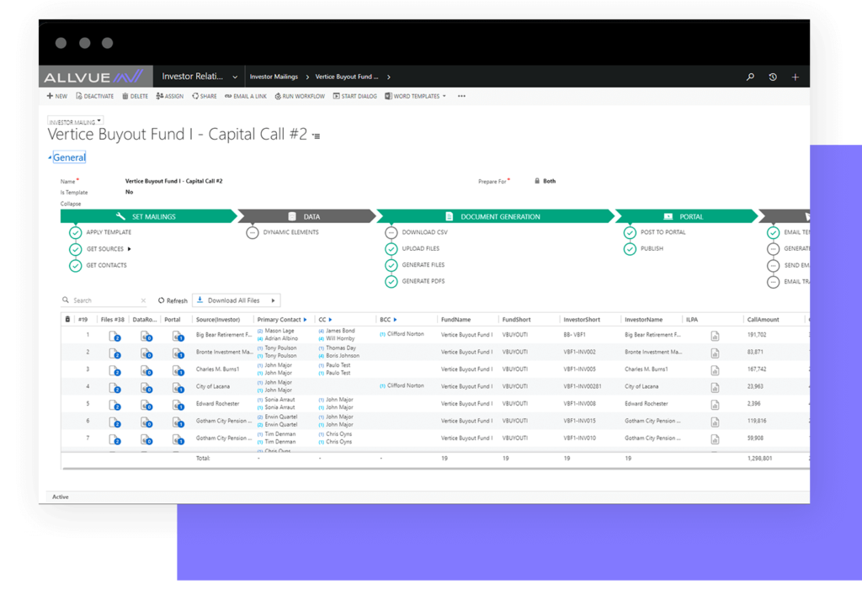
Task: Click DEACTIVATE in the command bar
Action: (94, 96)
